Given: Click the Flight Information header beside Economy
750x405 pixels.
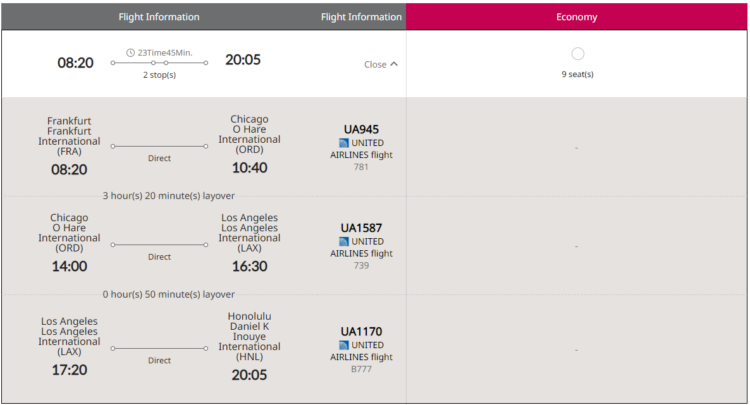Looking at the screenshot, I should click(x=361, y=17).
